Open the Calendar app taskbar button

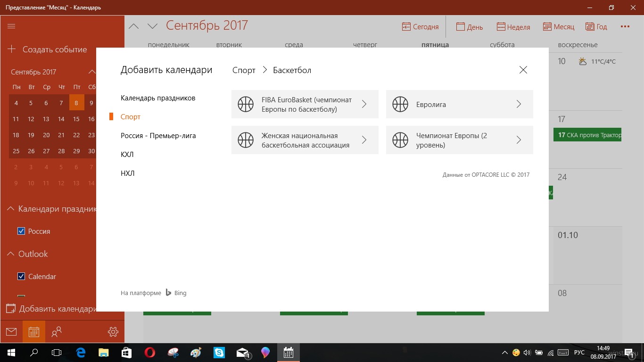coord(289,353)
